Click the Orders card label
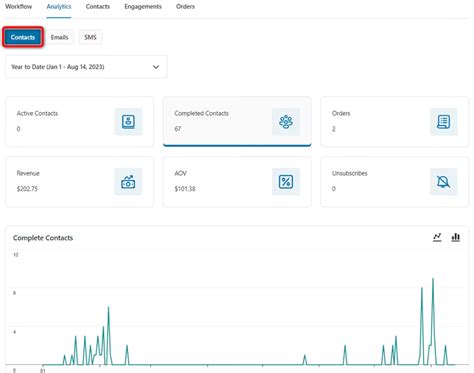Image resolution: width=474 pixels, height=373 pixels. (341, 113)
